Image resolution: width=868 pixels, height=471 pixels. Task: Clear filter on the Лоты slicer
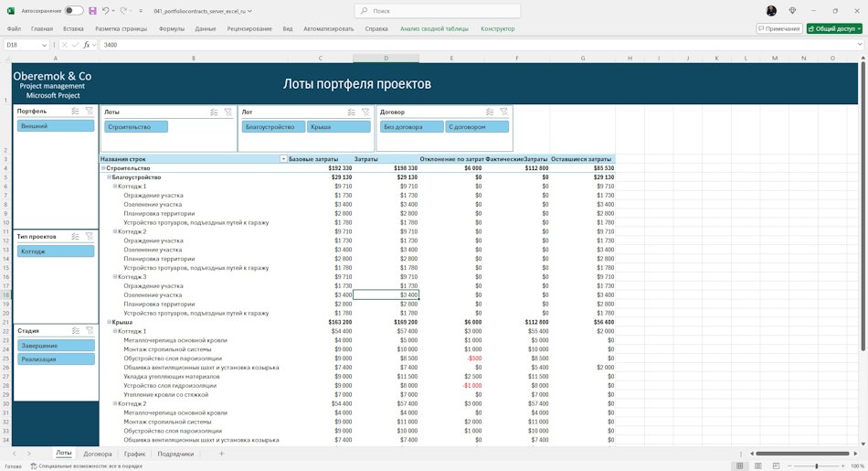(228, 112)
